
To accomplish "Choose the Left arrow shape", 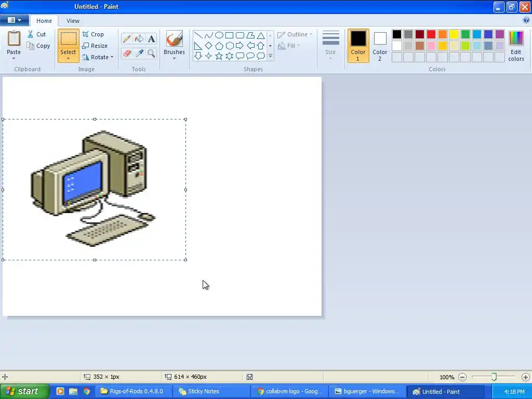I will 250,46.
